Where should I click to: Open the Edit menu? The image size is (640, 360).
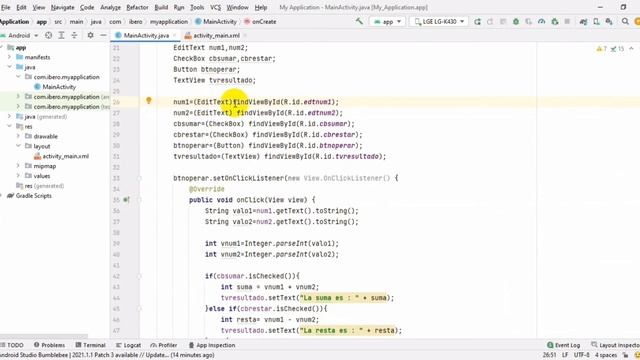pos(21,7)
